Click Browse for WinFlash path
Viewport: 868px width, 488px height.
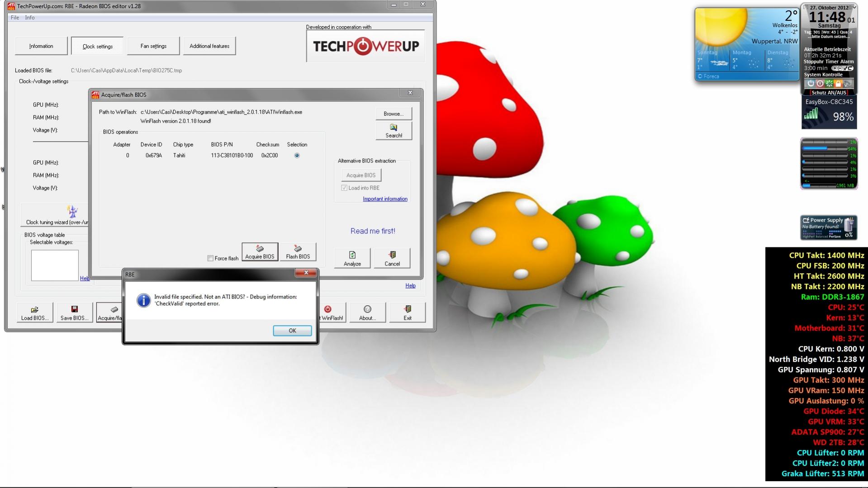coord(394,114)
